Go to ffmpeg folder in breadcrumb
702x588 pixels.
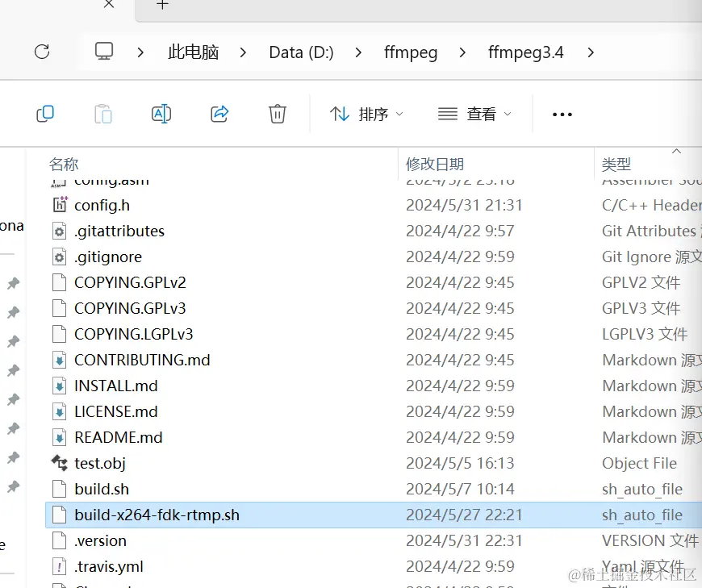[411, 52]
